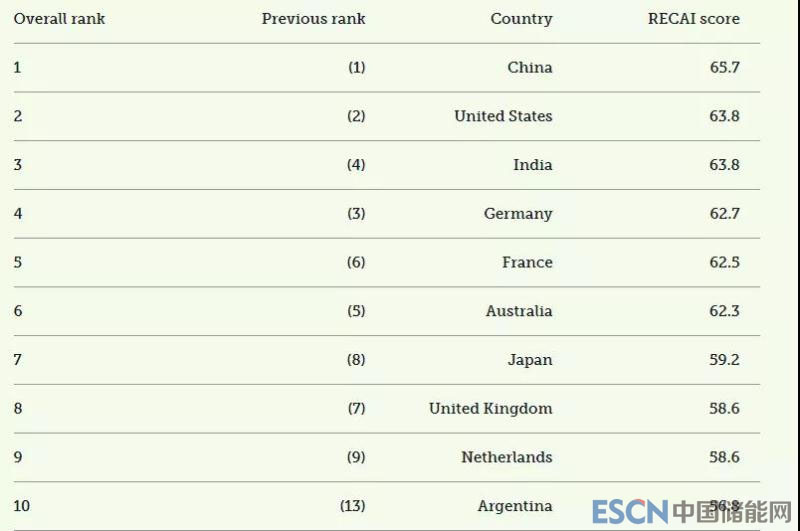Click the Australia country cell

pyautogui.click(x=518, y=311)
